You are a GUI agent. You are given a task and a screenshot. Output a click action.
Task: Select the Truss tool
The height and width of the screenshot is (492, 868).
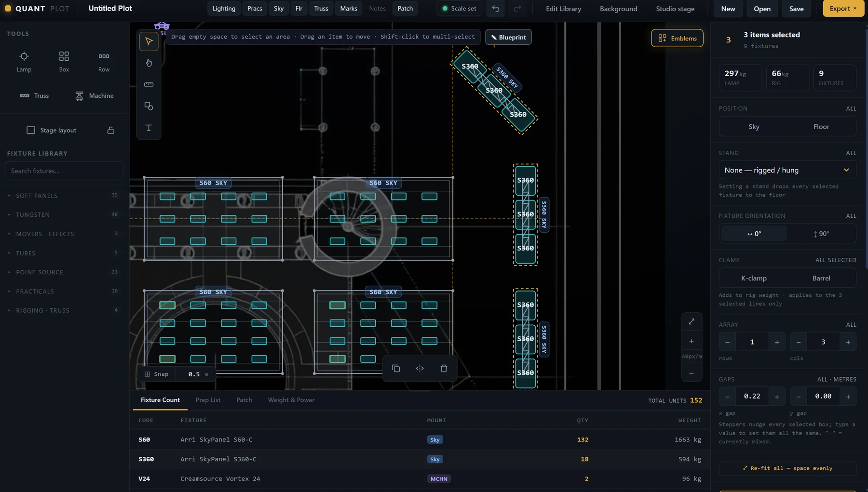tap(34, 96)
